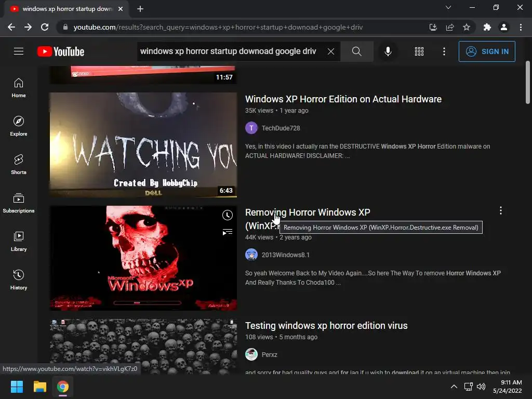
Task: Open the YouTube hamburger guide menu
Action: point(19,51)
